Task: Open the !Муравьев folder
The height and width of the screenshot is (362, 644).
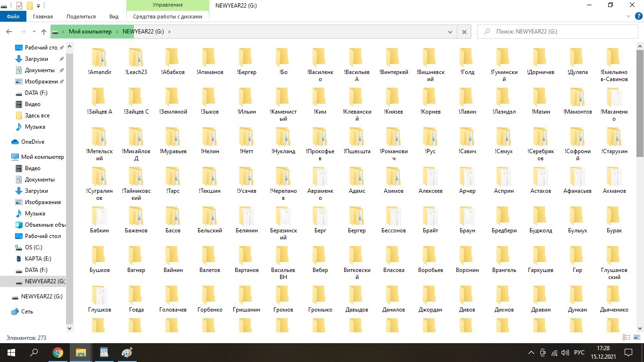Action: (173, 140)
